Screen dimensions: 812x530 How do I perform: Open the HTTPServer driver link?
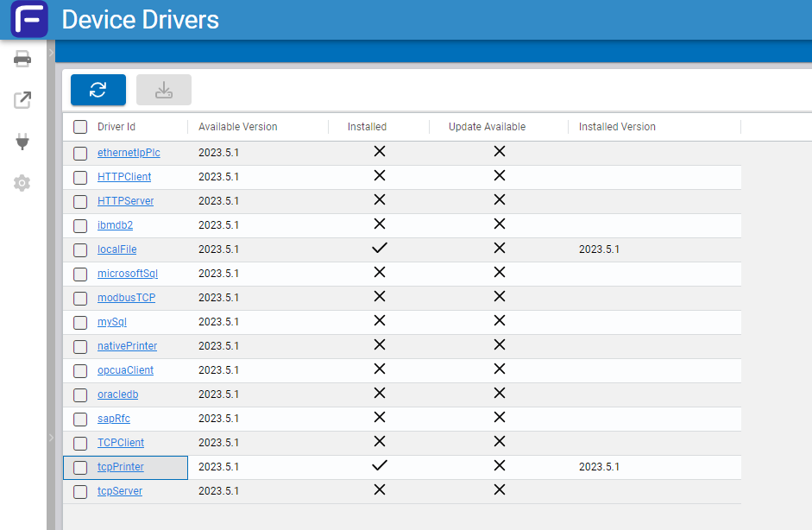click(126, 201)
